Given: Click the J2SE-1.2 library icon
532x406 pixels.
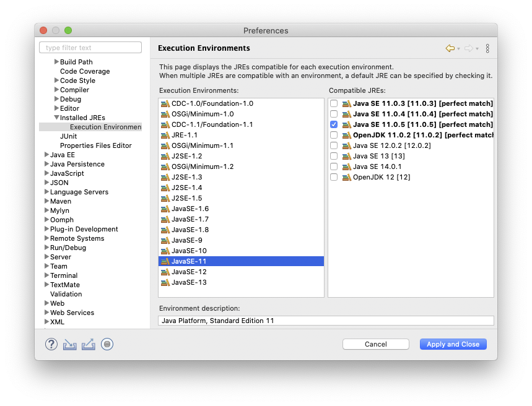Looking at the screenshot, I should click(165, 157).
